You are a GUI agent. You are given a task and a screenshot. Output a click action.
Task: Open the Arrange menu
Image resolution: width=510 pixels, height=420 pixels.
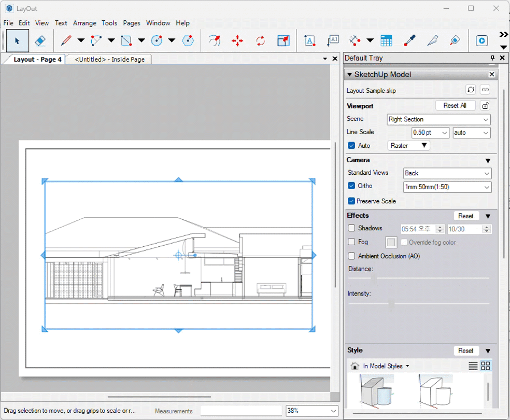(x=84, y=23)
